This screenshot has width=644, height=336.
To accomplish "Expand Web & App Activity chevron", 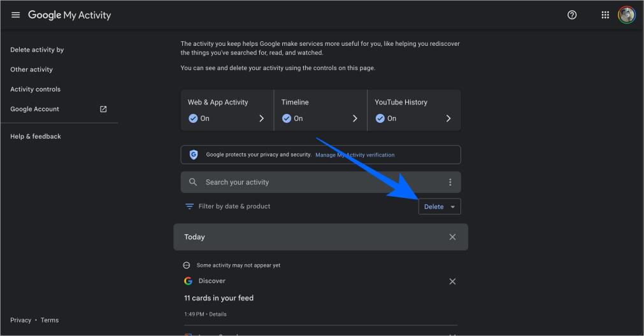I will [x=262, y=118].
